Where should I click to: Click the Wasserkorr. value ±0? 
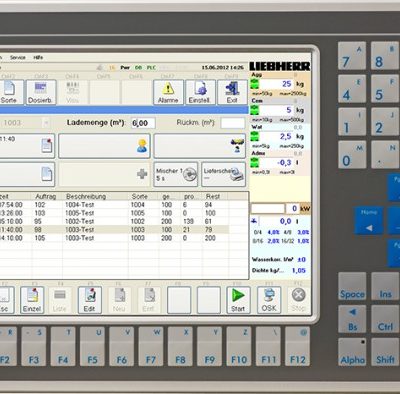click(302, 259)
